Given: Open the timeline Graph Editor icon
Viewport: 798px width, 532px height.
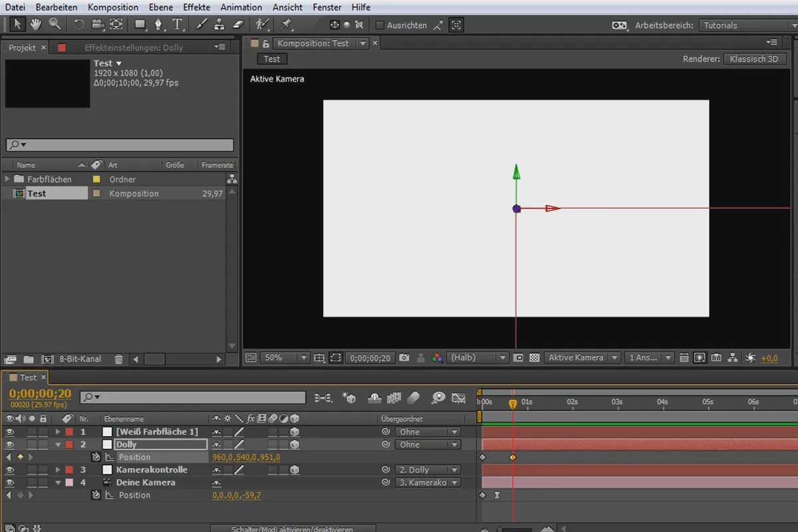Looking at the screenshot, I should [458, 398].
